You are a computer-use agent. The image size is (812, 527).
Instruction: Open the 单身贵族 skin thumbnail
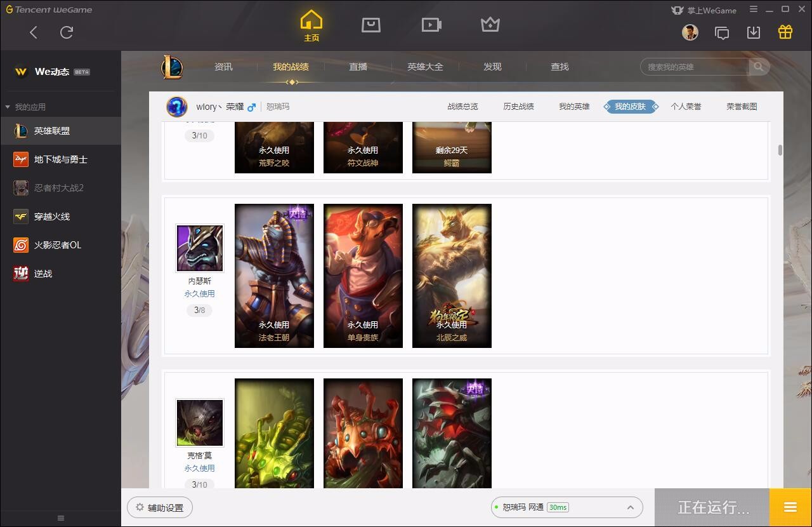pyautogui.click(x=363, y=276)
